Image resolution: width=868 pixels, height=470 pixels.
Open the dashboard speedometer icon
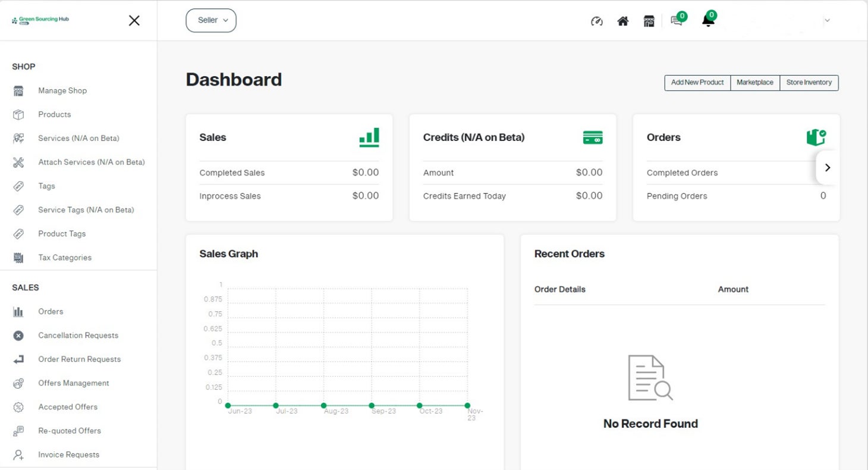[x=597, y=21]
